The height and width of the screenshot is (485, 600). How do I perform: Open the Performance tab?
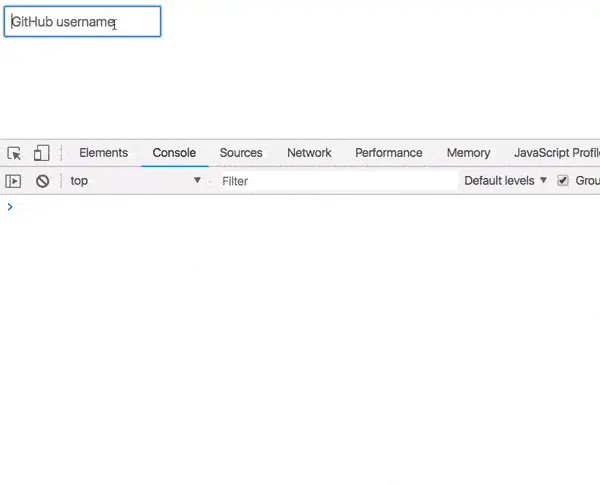(389, 153)
